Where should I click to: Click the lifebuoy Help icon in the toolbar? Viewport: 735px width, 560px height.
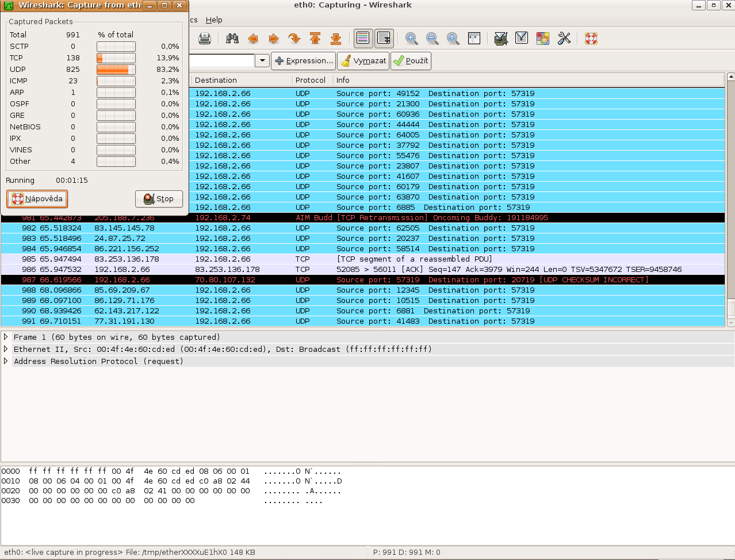[591, 39]
